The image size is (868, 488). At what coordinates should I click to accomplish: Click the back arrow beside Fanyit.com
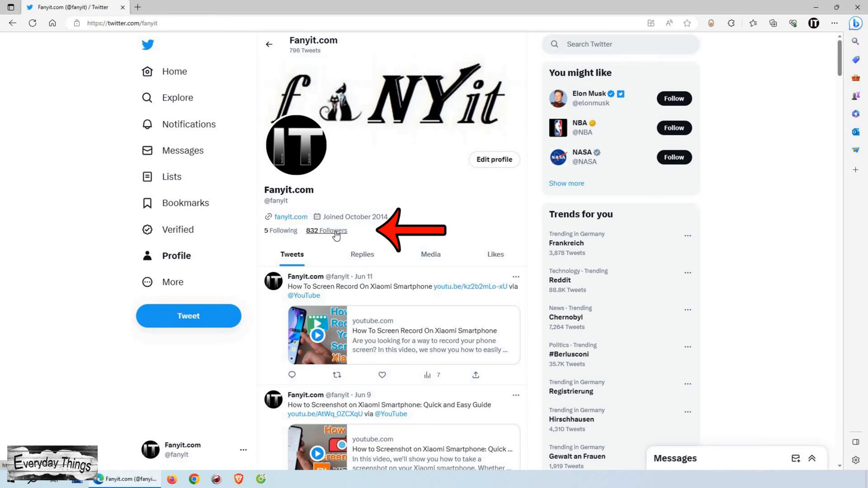click(269, 44)
